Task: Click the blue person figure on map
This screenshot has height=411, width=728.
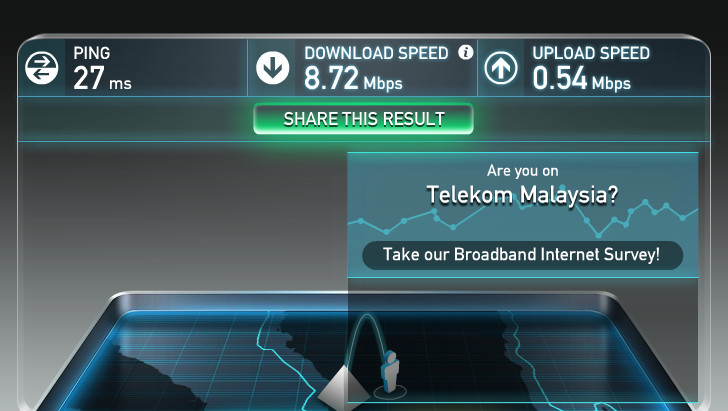Action: (390, 372)
